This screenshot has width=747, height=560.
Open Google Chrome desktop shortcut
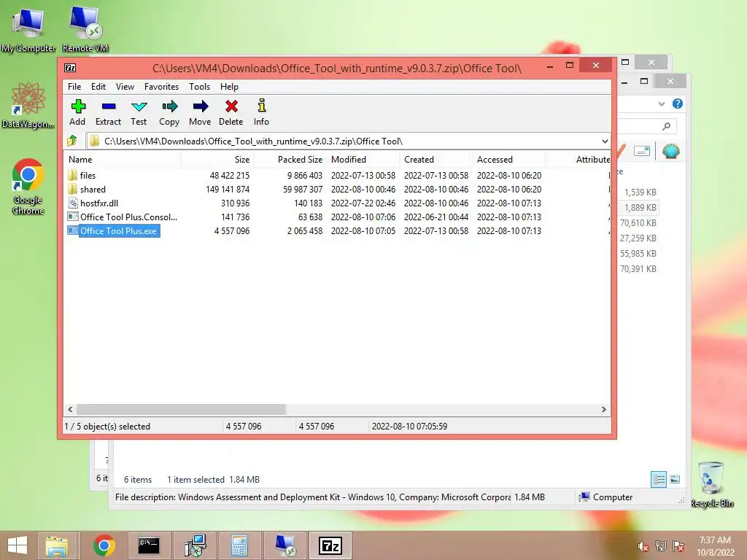[x=28, y=186]
